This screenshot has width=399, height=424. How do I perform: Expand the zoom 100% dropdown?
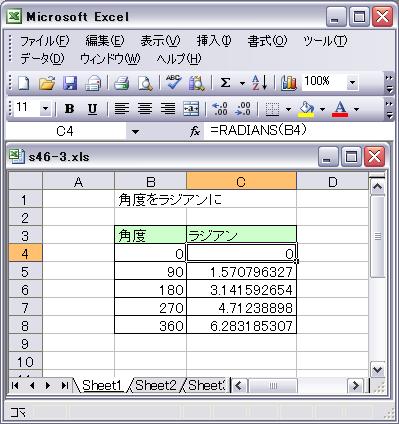(352, 82)
